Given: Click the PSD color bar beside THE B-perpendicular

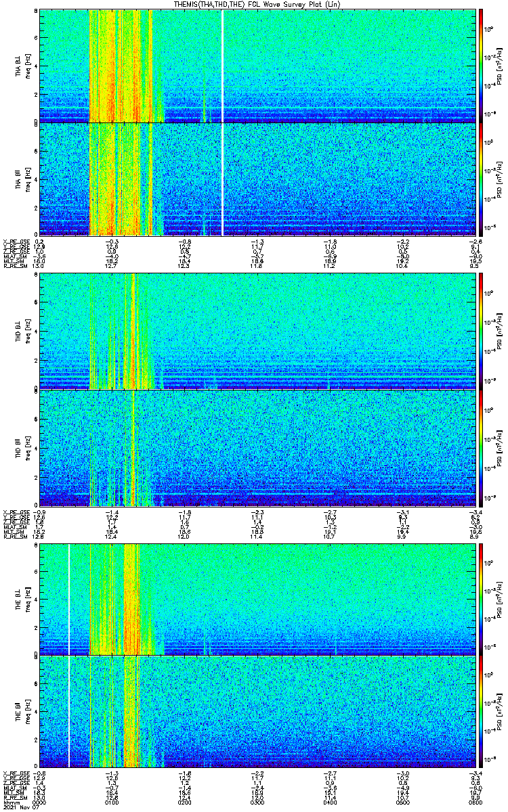Looking at the screenshot, I should pyautogui.click(x=482, y=600).
